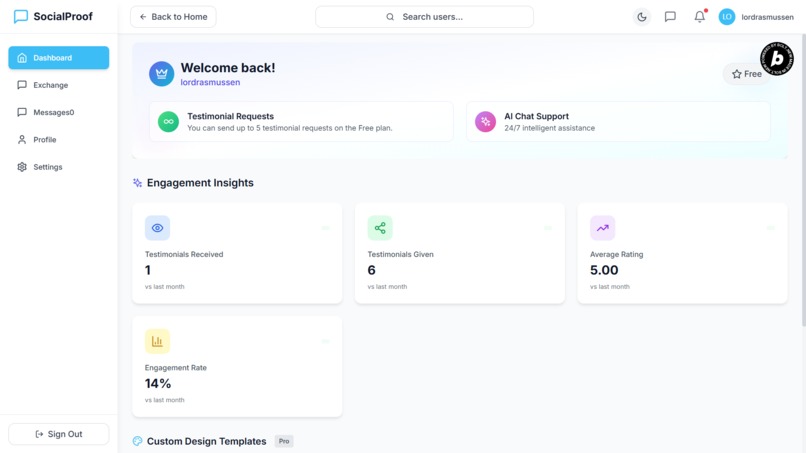806x453 pixels.
Task: Click the Testimonials Received value 1
Action: pyautogui.click(x=148, y=270)
